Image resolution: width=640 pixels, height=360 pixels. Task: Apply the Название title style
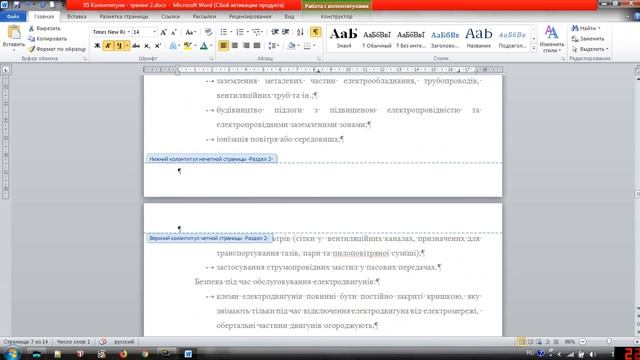click(478, 39)
